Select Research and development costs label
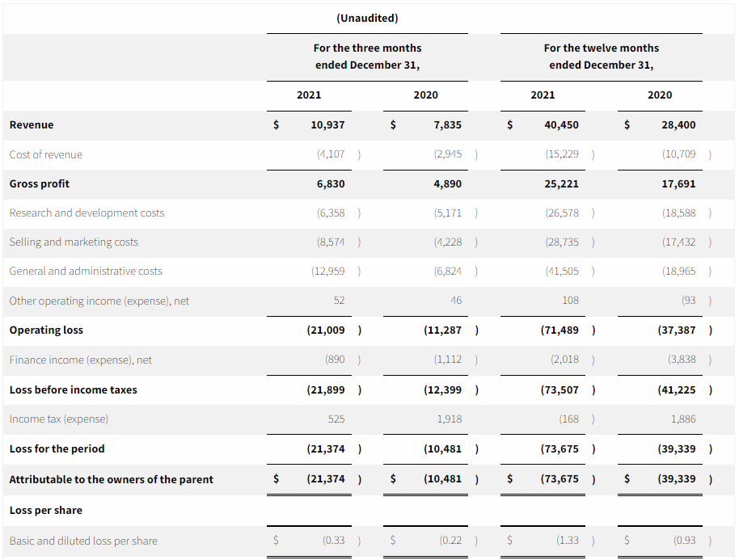The height and width of the screenshot is (560, 739). pyautogui.click(x=87, y=213)
